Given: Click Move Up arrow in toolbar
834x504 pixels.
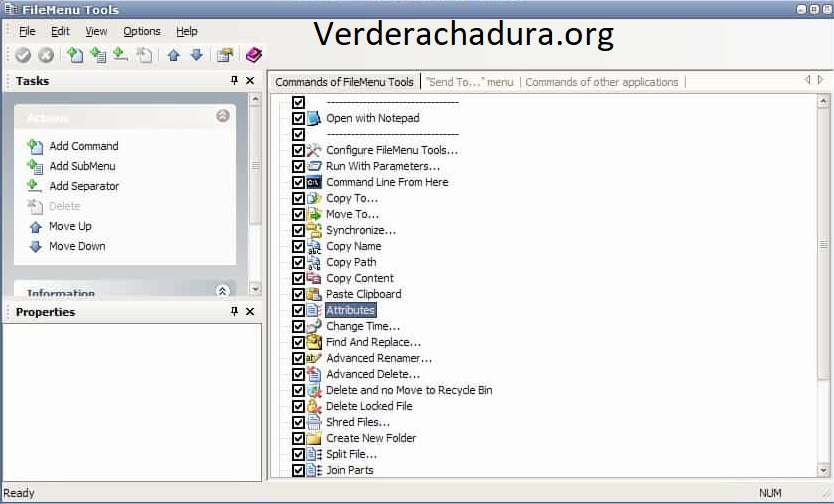Looking at the screenshot, I should point(173,55).
